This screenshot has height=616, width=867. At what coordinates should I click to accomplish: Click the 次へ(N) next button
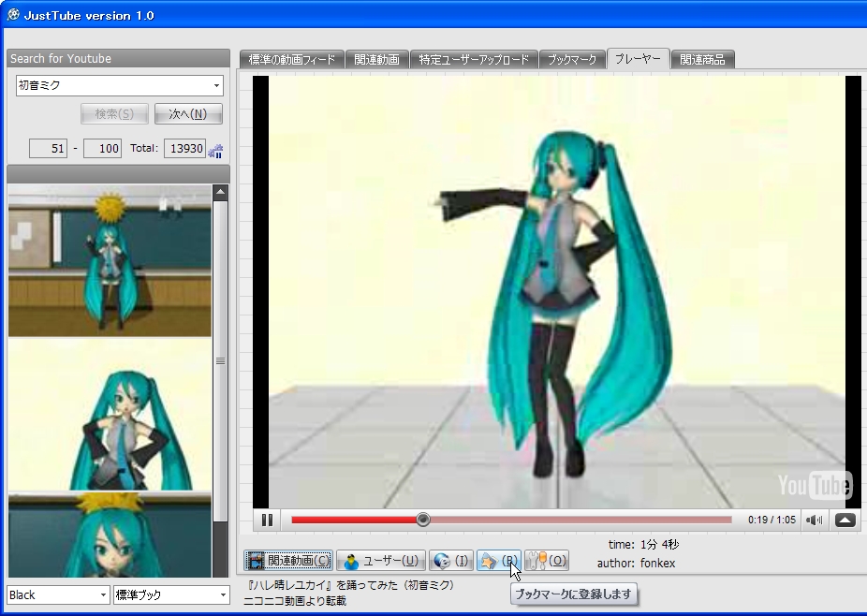(x=188, y=114)
